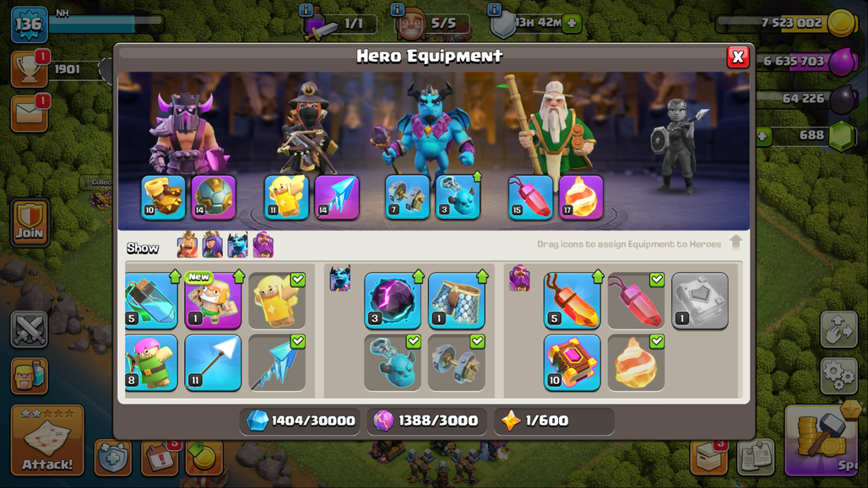This screenshot has width=868, height=488.
Task: Open the Shiny Ore 1404/30000 counter
Action: point(300,420)
